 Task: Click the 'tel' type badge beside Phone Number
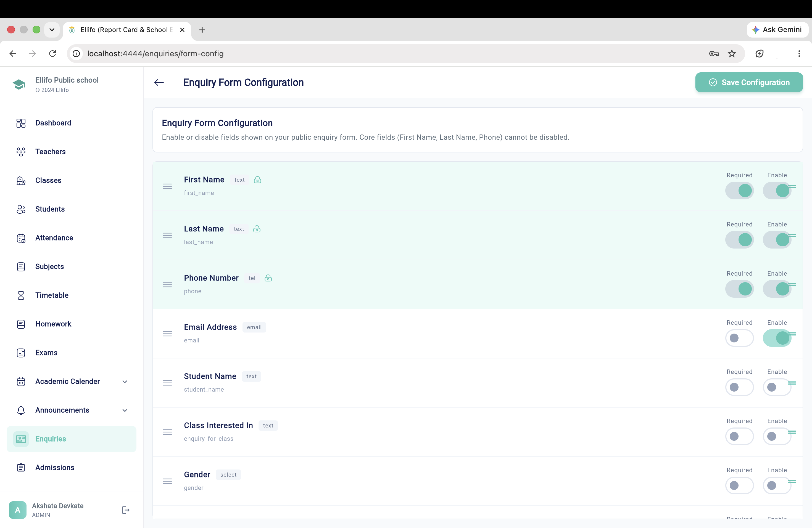(252, 278)
